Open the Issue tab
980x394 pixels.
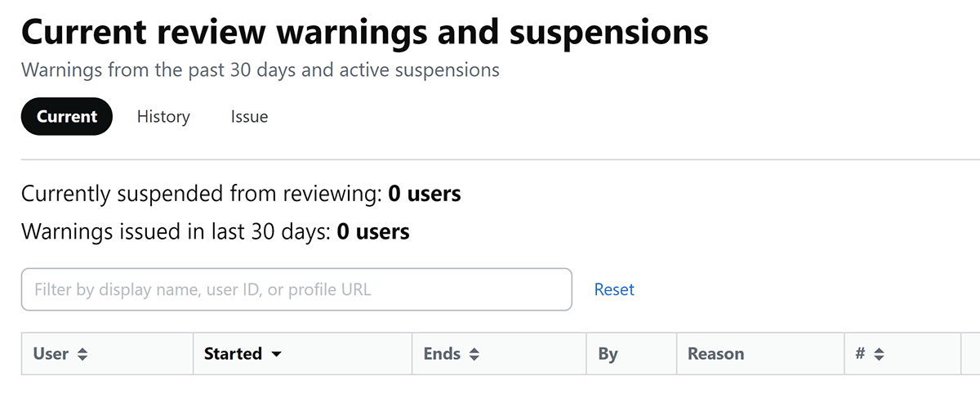click(x=249, y=117)
